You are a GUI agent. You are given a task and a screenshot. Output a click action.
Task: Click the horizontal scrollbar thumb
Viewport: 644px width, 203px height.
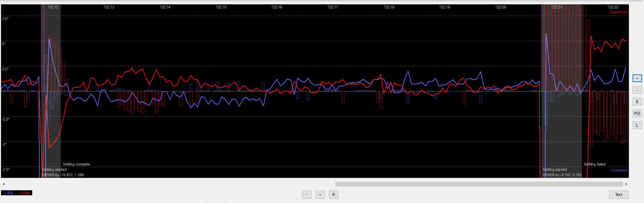[x=479, y=184]
